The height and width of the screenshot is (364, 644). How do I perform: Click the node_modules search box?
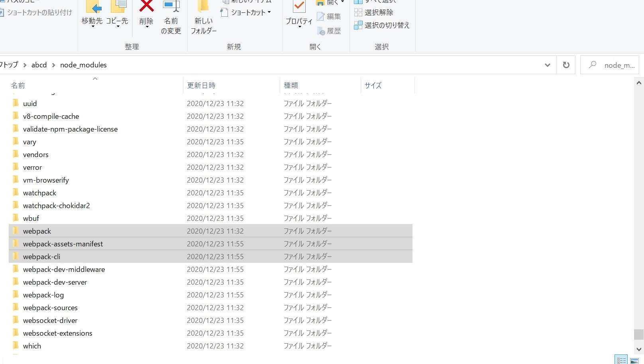(610, 65)
